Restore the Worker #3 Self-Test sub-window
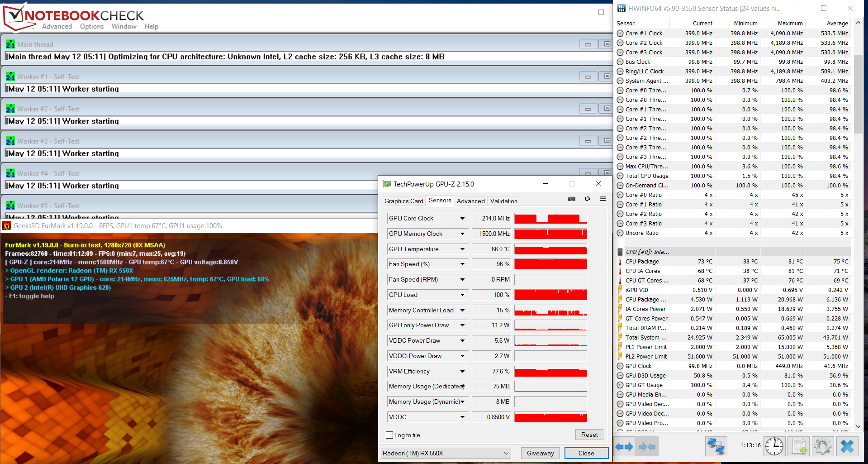The width and height of the screenshot is (868, 464). (606, 141)
